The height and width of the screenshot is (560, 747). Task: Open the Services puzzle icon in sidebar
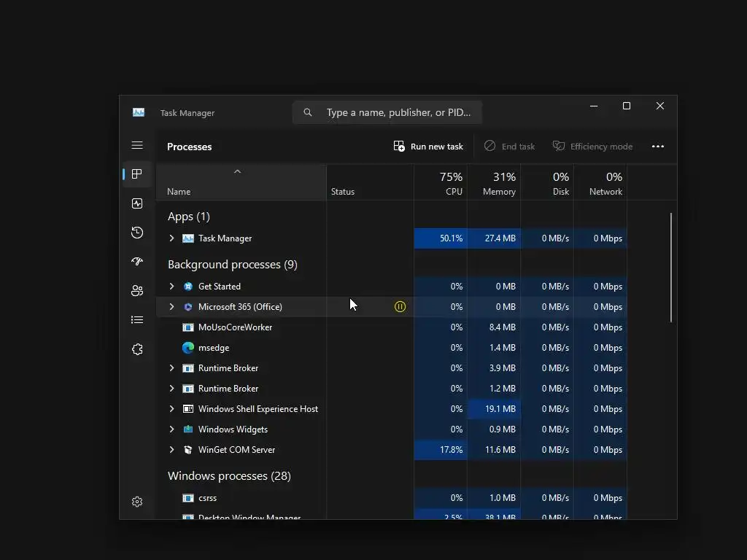coord(137,349)
